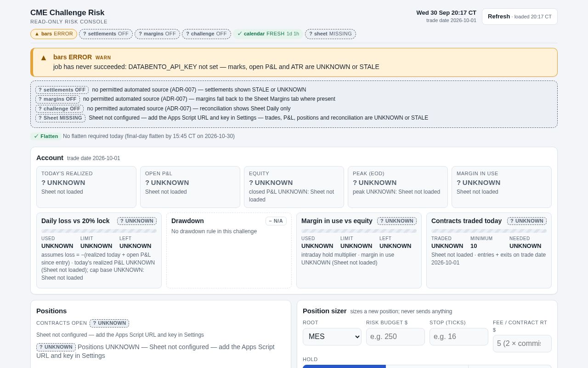The width and height of the screenshot is (588, 368).
Task: Click the bars ERROR status pill
Action: pos(54,34)
